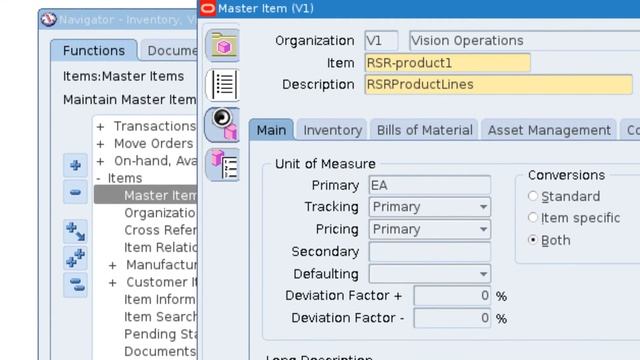This screenshot has height=360, width=640.
Task: Select Item Relationships in the Navigator tree
Action: [x=160, y=247]
